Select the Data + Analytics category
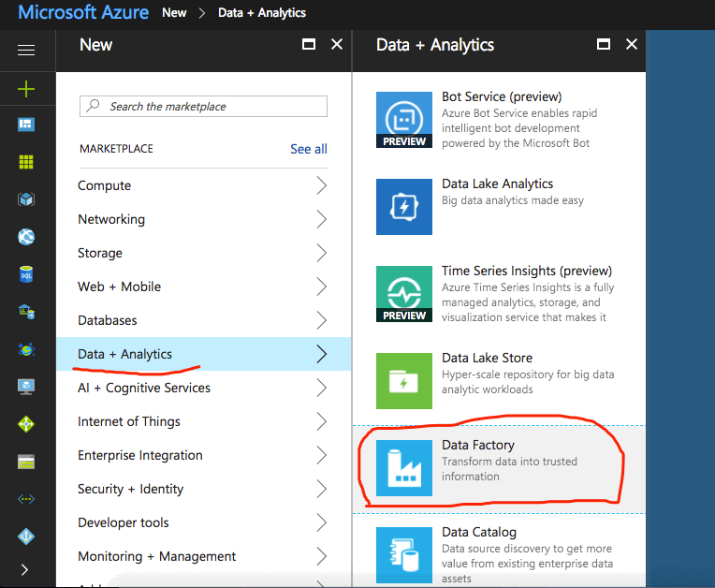The height and width of the screenshot is (588, 715). coord(203,354)
